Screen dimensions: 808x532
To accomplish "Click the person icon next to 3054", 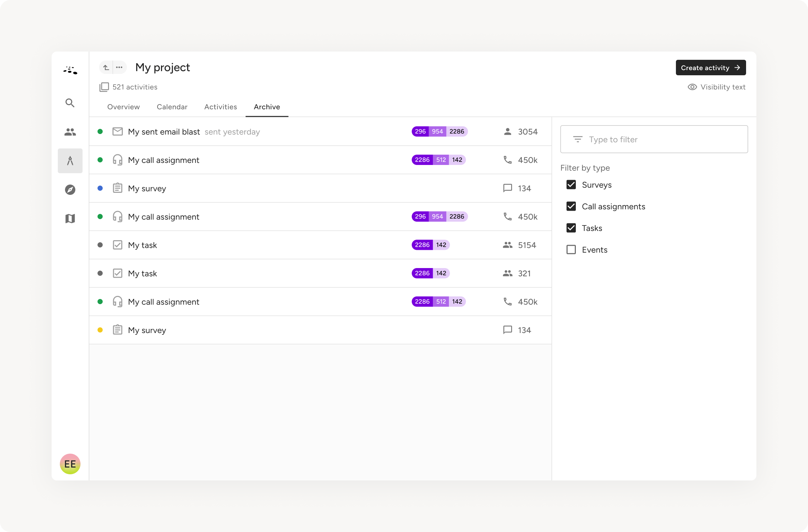I will tap(507, 132).
